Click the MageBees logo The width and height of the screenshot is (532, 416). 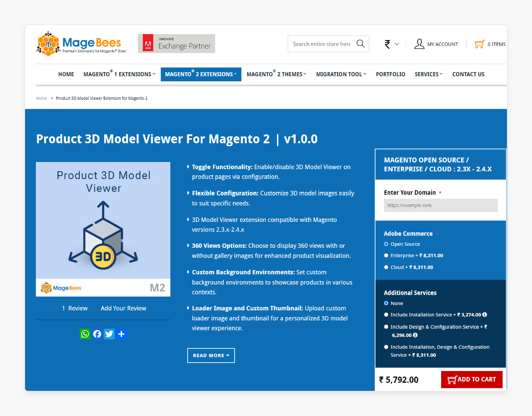(x=81, y=44)
